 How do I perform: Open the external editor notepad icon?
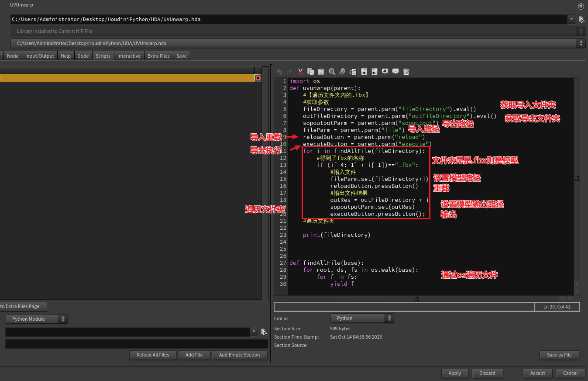point(406,72)
